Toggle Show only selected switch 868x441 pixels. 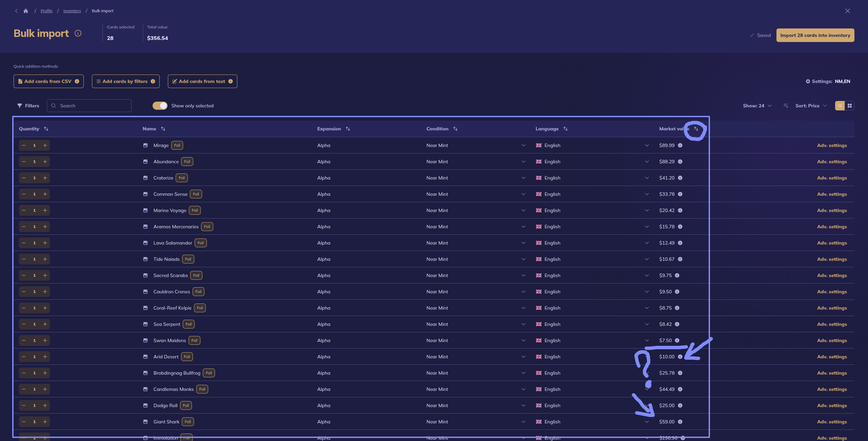pos(160,106)
